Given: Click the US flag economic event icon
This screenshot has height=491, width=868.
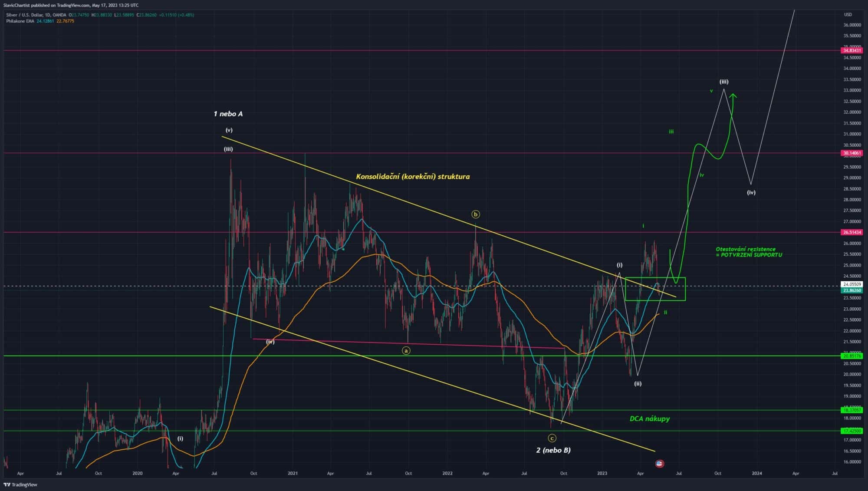Looking at the screenshot, I should point(659,463).
